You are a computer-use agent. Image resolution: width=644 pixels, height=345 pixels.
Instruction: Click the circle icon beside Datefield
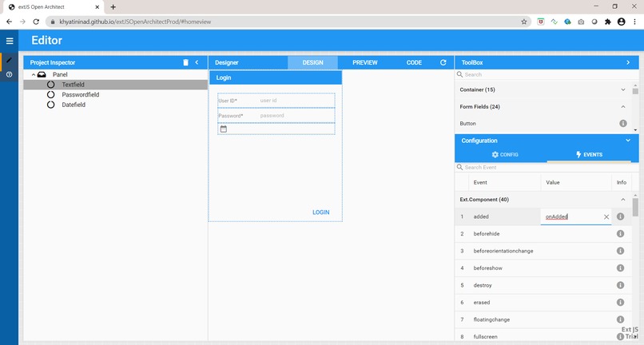50,105
